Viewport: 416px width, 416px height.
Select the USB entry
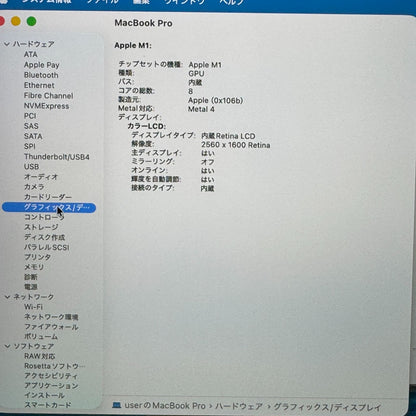pyautogui.click(x=31, y=167)
